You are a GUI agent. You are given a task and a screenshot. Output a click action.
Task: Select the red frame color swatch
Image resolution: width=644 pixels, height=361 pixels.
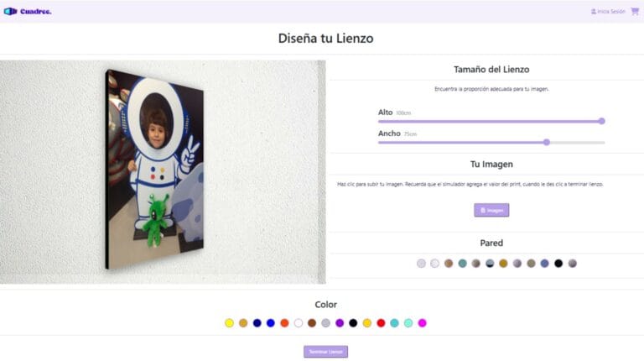click(x=381, y=323)
